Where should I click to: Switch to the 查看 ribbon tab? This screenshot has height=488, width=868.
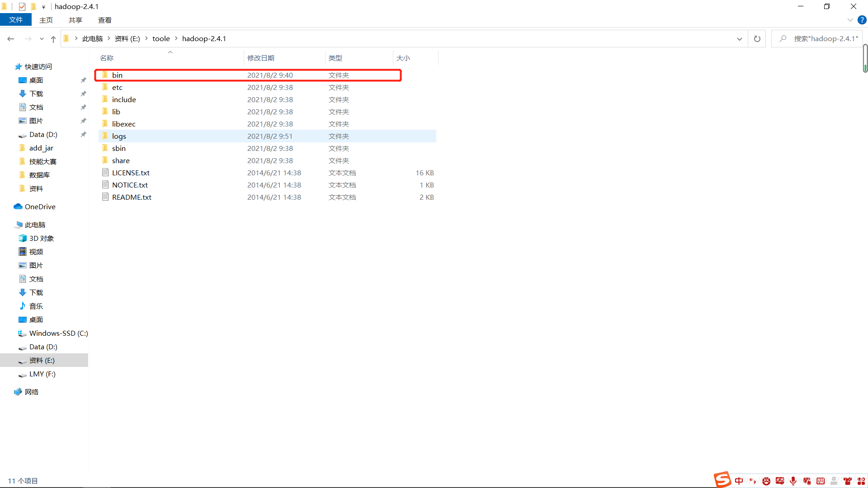tap(105, 20)
